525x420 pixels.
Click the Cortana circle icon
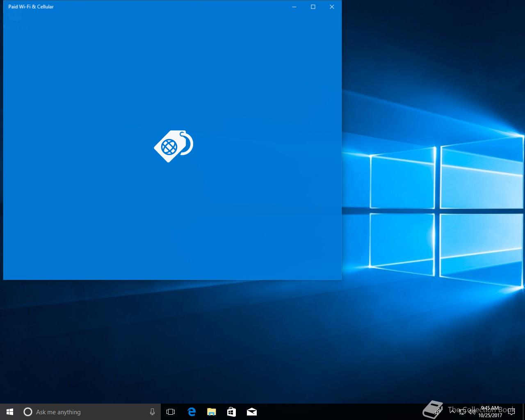[x=27, y=412]
